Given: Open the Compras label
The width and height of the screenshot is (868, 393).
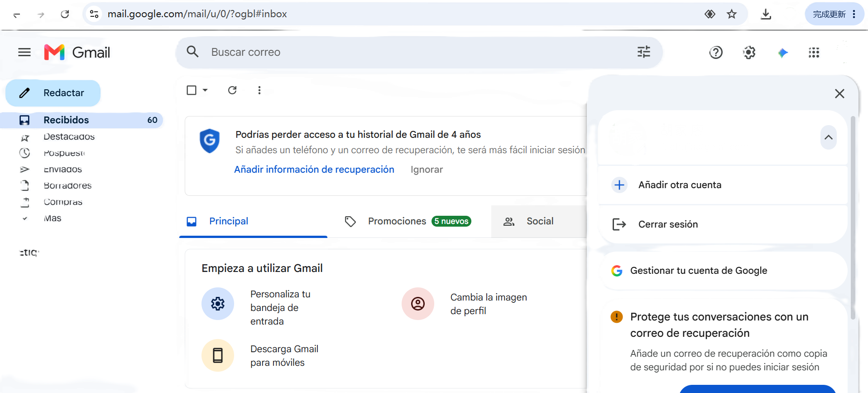Looking at the screenshot, I should (63, 202).
